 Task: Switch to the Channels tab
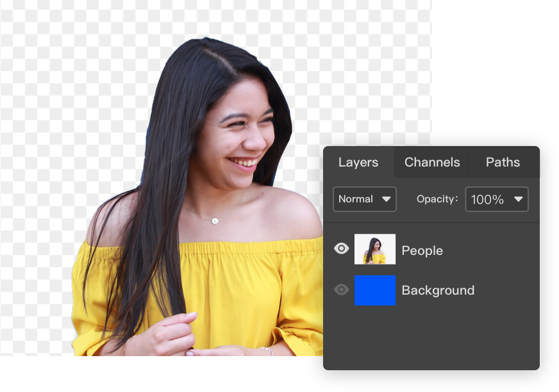tap(431, 162)
